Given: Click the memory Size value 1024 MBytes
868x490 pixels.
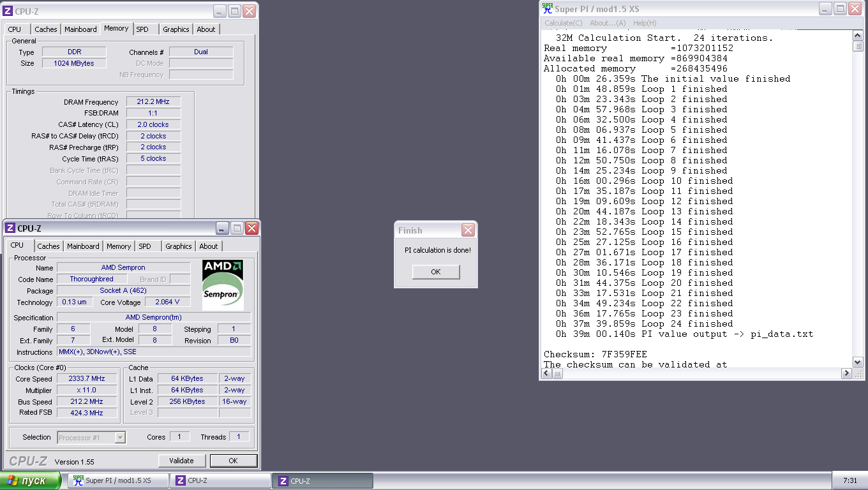Looking at the screenshot, I should (74, 64).
